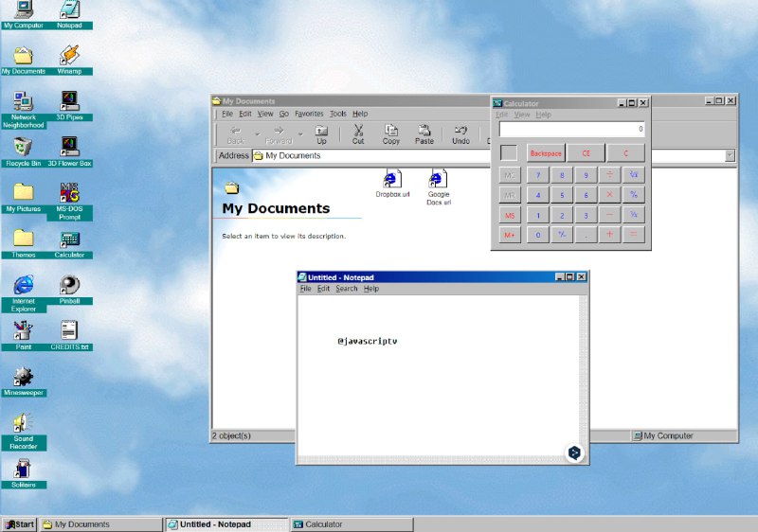
Task: Click the Paste toolbar icon in My Documents
Action: pos(424,134)
